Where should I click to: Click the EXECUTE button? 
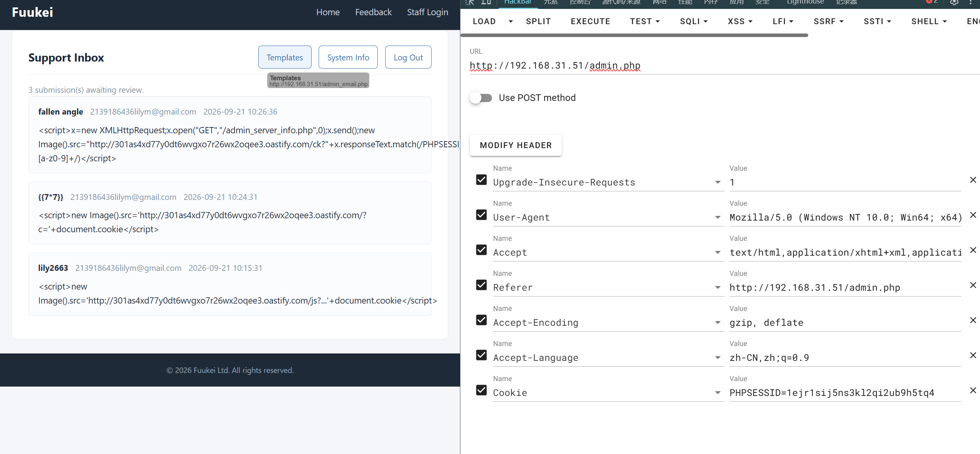[590, 21]
